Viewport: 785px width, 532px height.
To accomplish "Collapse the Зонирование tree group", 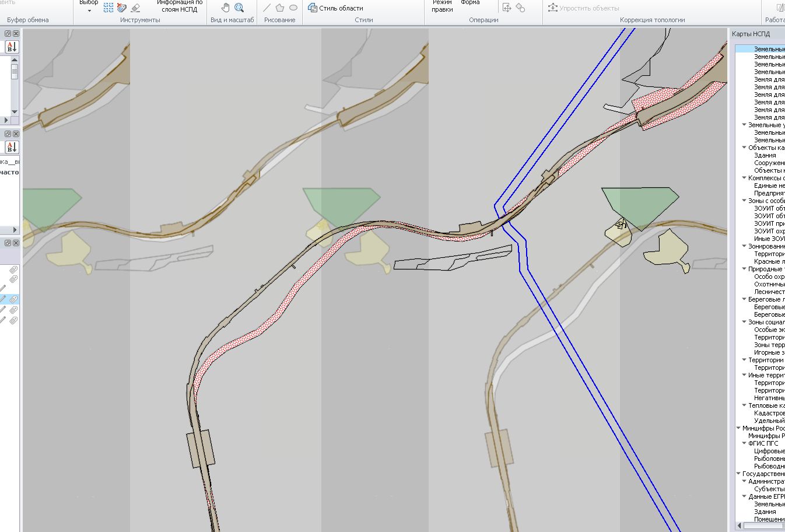I will (x=744, y=246).
